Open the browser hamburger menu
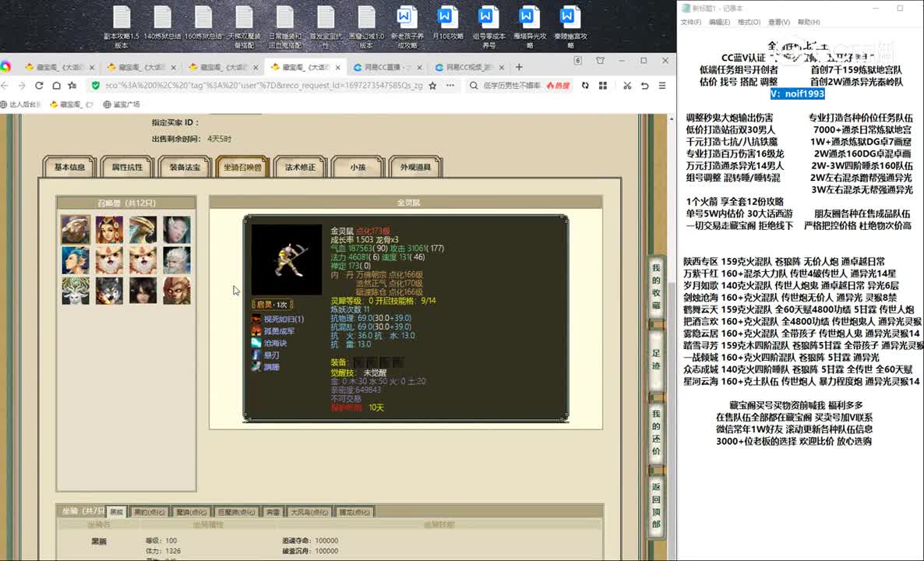This screenshot has width=924, height=561. point(662,86)
